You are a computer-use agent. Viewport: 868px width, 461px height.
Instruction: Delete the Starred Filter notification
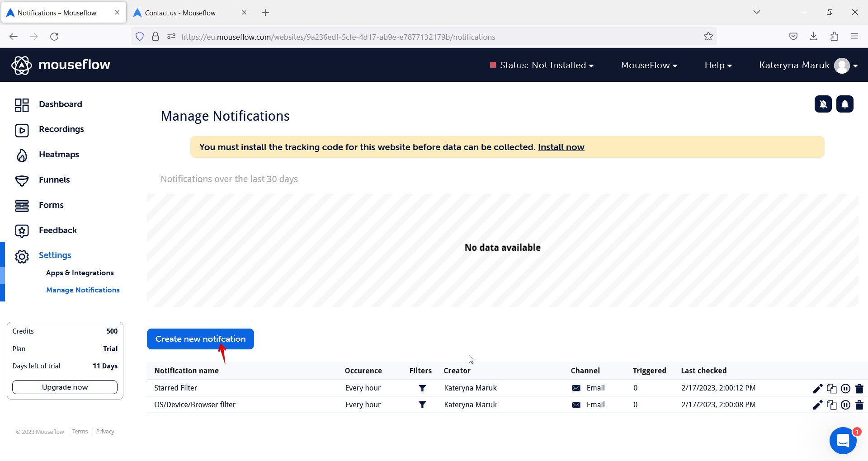click(x=859, y=388)
